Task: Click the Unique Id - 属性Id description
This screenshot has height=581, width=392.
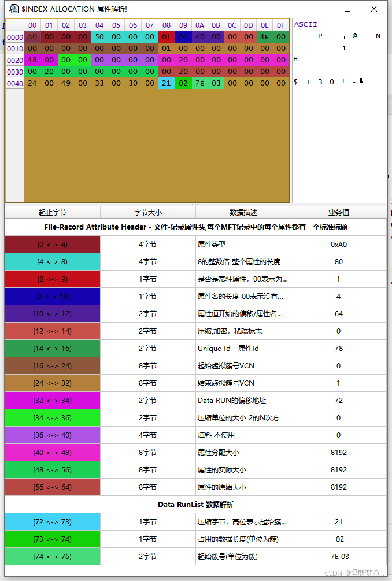Action: tap(243, 348)
